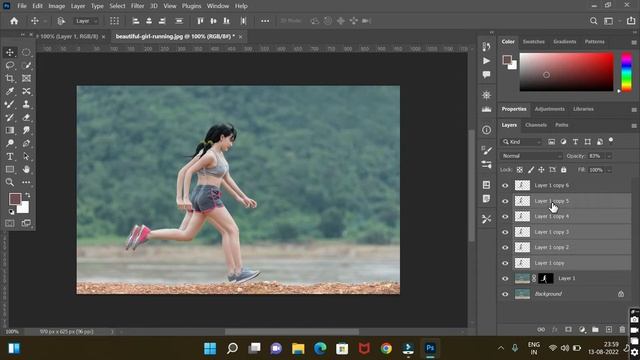Toggle visibility of Layer 1
640x360 pixels.
click(505, 279)
